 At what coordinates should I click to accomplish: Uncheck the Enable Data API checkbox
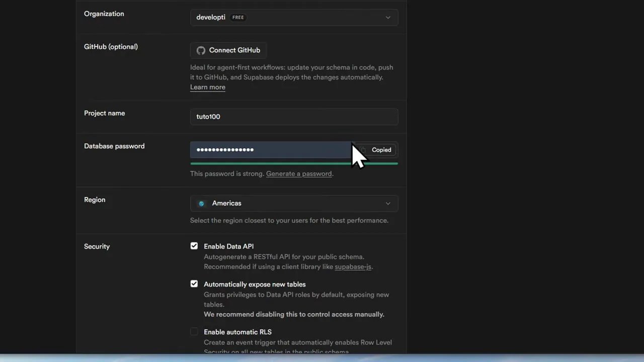(x=194, y=246)
